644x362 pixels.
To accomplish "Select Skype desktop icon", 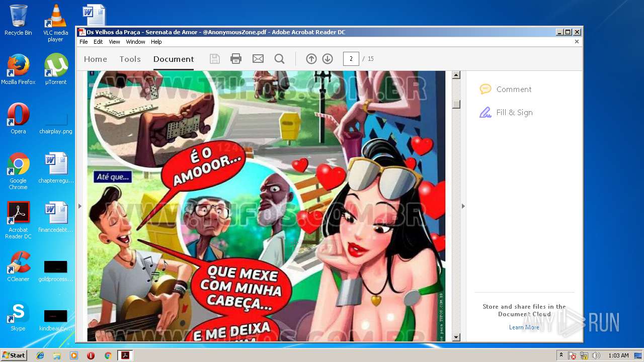I will tap(18, 316).
